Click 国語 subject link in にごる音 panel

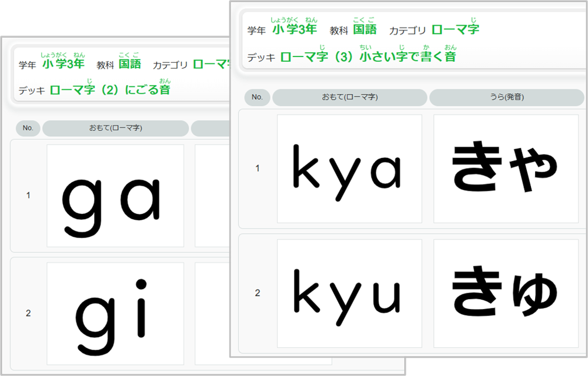tap(130, 64)
